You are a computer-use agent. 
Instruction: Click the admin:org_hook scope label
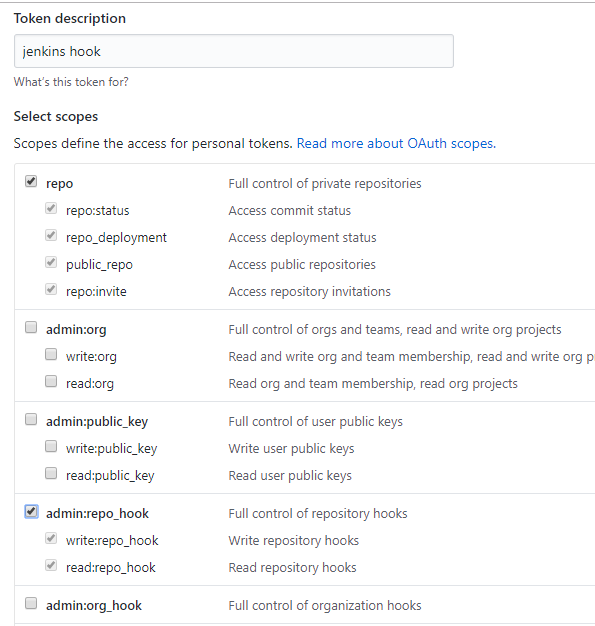(94, 606)
